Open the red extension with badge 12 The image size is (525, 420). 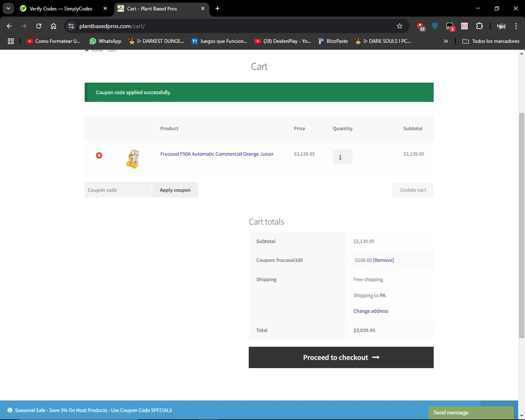click(421, 26)
